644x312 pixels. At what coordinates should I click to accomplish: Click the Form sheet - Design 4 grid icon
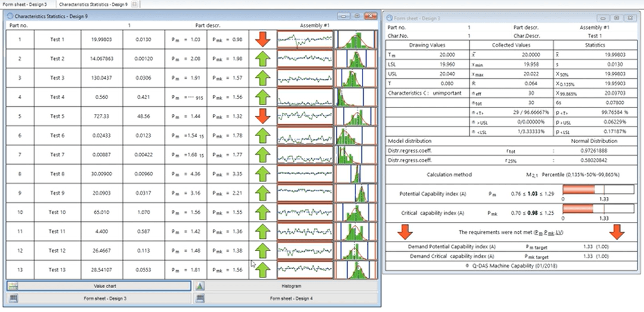pos(201,298)
